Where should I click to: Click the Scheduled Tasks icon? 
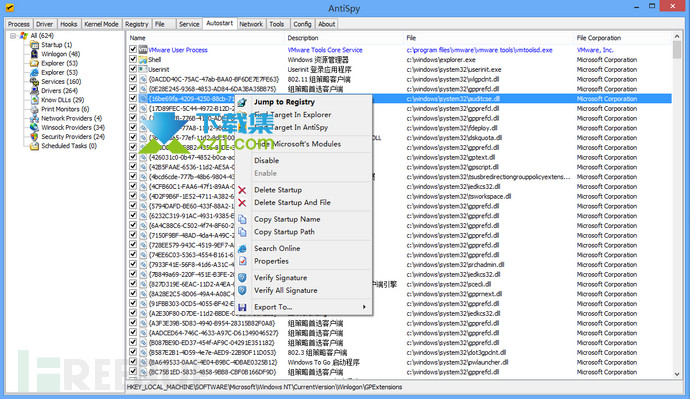pos(34,146)
